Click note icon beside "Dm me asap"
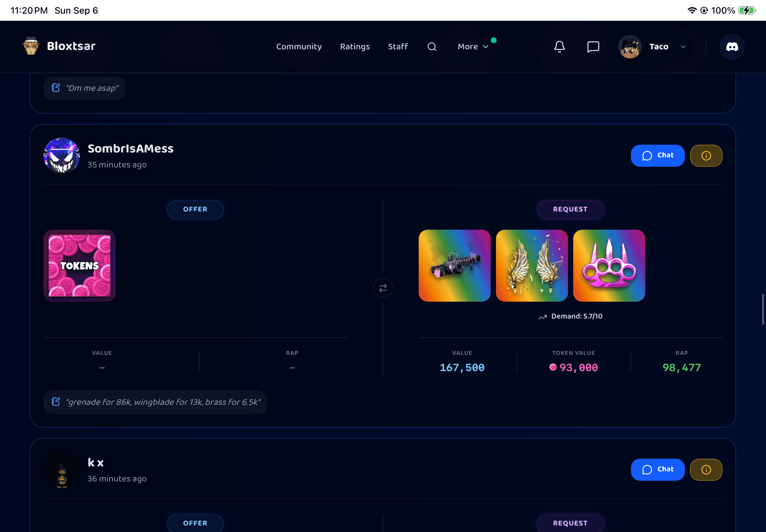 56,88
